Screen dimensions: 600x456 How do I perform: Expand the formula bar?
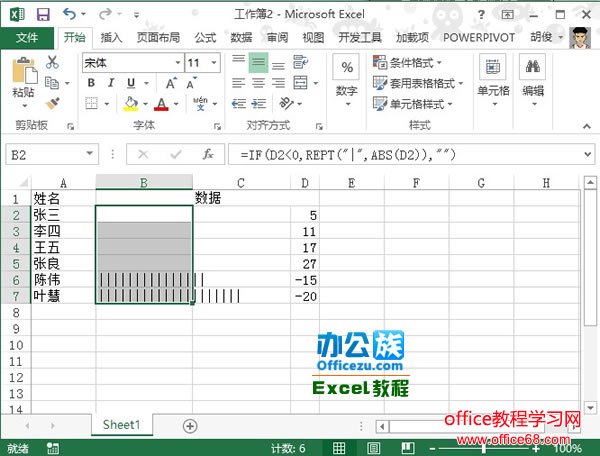[588, 155]
